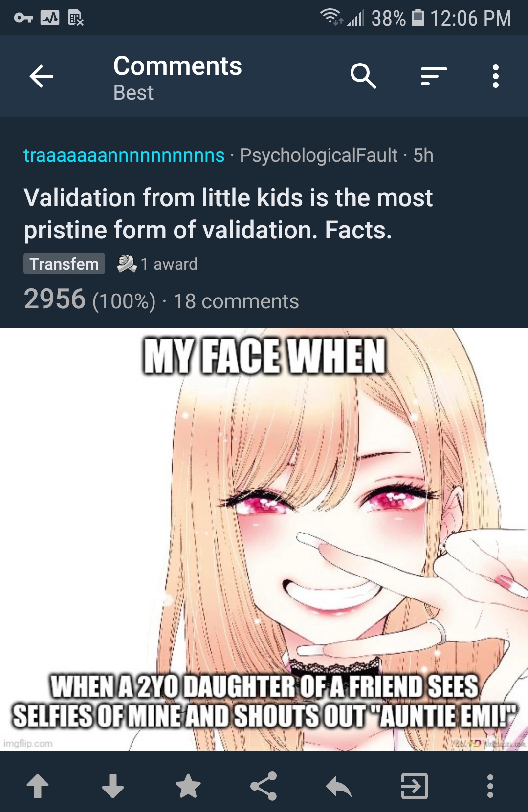Viewport: 528px width, 812px height.
Task: Open the meme image fullscreen
Action: tap(264, 539)
